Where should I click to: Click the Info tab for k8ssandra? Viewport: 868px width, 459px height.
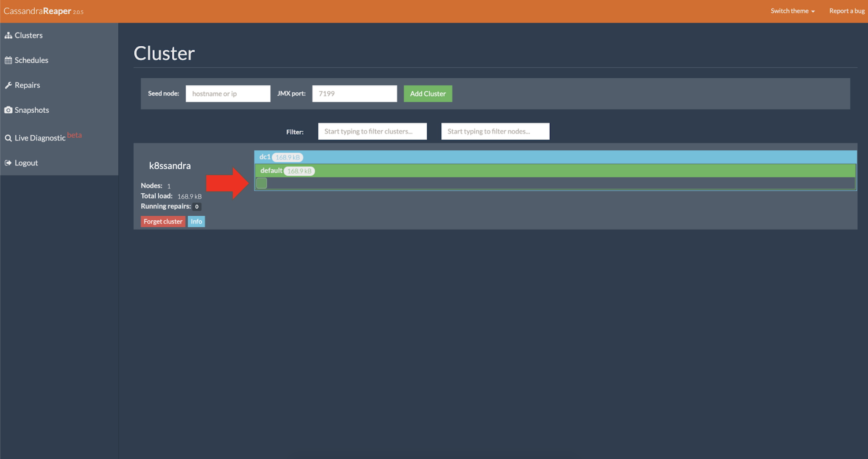(196, 221)
